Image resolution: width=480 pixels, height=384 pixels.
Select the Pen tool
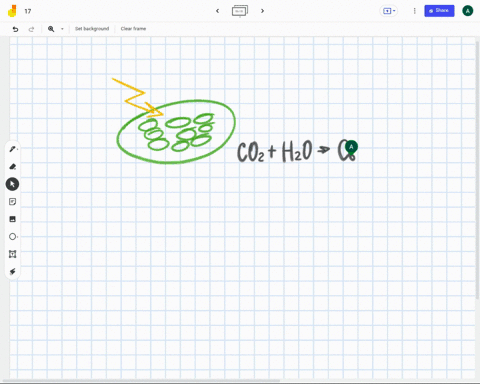[12, 149]
